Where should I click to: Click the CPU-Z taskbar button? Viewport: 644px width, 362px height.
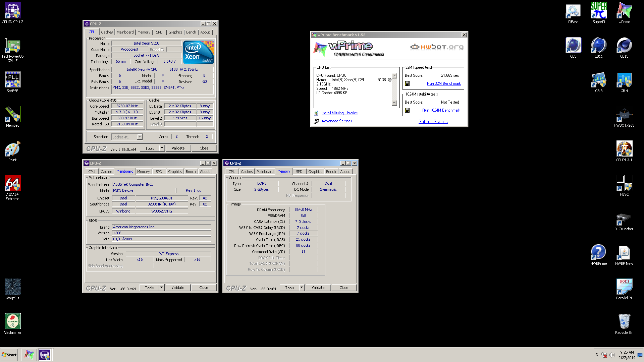pyautogui.click(x=45, y=355)
